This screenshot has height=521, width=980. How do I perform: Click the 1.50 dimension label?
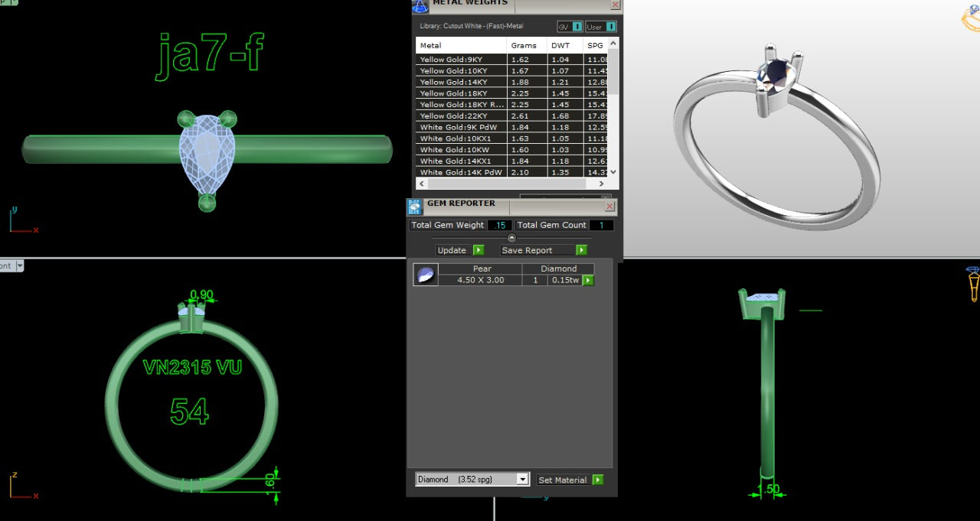click(x=768, y=490)
